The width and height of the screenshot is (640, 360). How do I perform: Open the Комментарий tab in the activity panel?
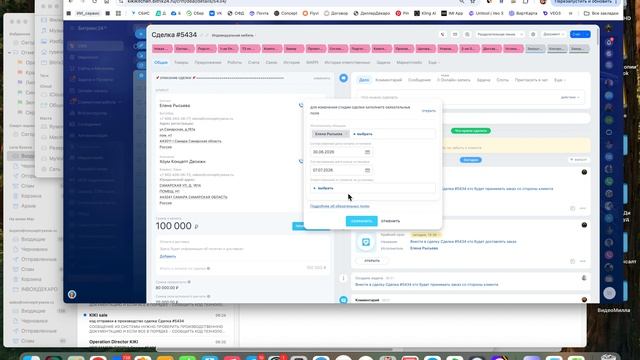tap(389, 80)
